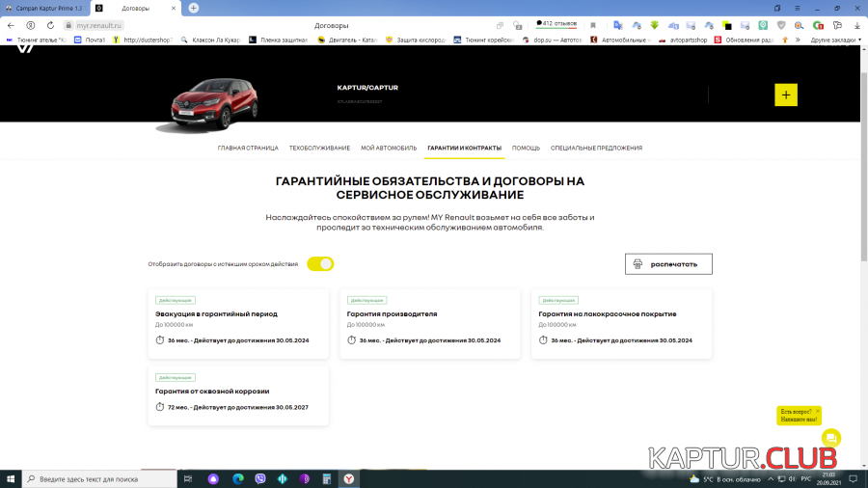Open Microsoft Edge from the taskbar
The width and height of the screenshot is (868, 488).
[238, 479]
